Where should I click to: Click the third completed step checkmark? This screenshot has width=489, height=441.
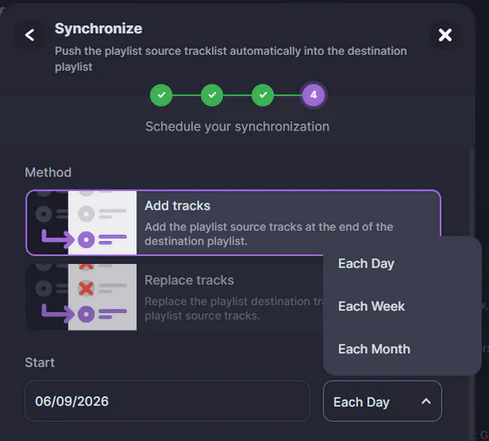pyautogui.click(x=263, y=95)
